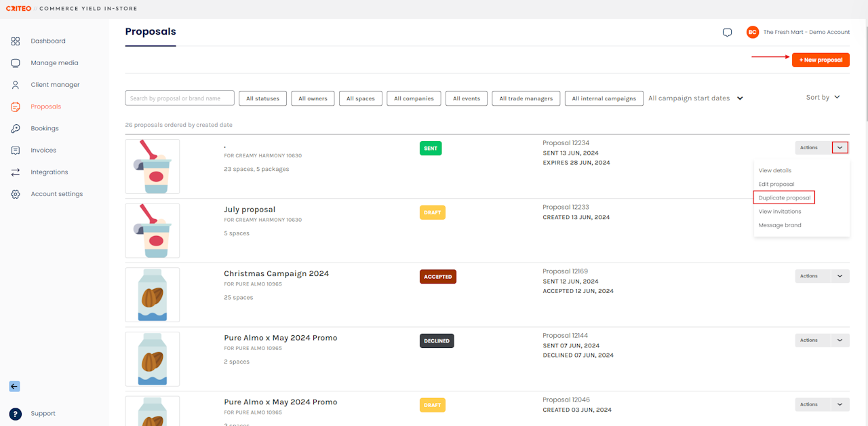Click the Manage media sidebar icon
This screenshot has height=426, width=868.
pyautogui.click(x=16, y=63)
